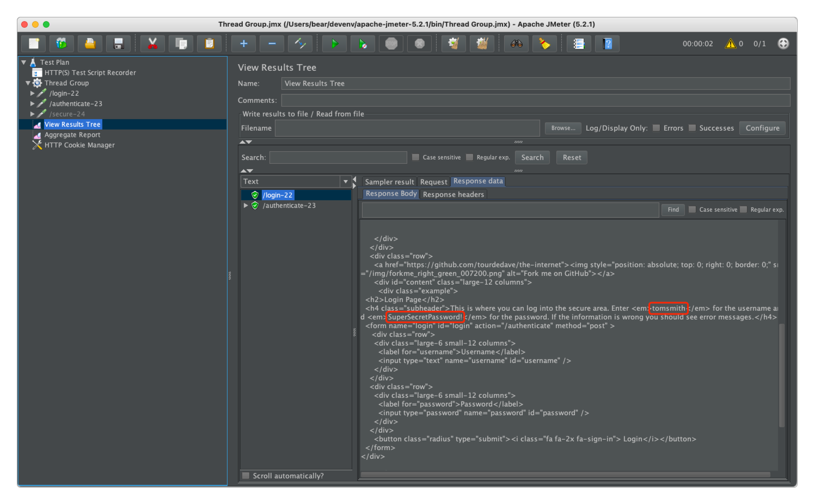This screenshot has height=504, width=814.
Task: Click the response body vertical scrollbar
Action: (782, 376)
